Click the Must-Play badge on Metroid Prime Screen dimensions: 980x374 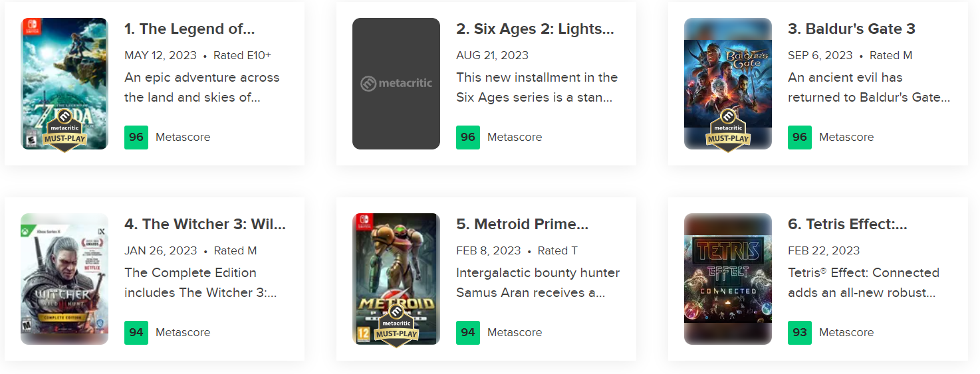click(x=396, y=328)
